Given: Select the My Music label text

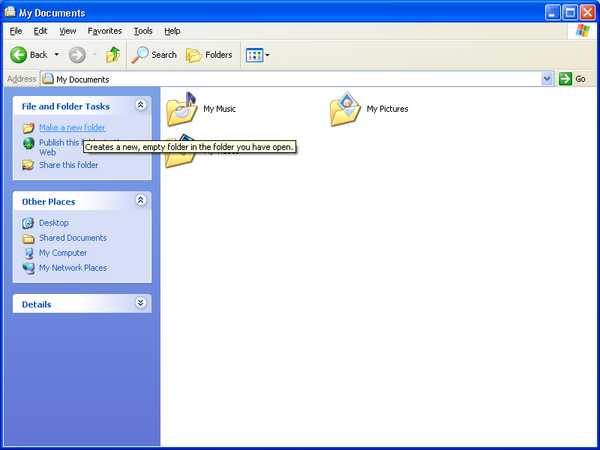Looking at the screenshot, I should point(219,109).
